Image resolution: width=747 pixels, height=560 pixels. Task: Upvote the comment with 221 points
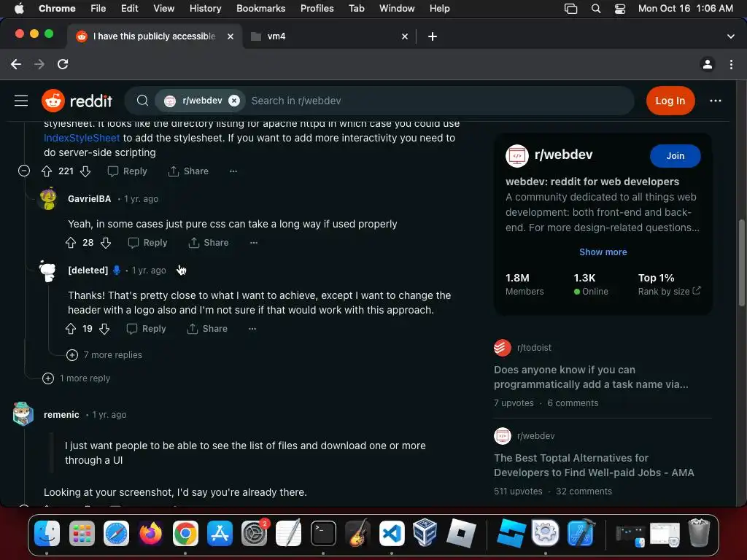47,171
